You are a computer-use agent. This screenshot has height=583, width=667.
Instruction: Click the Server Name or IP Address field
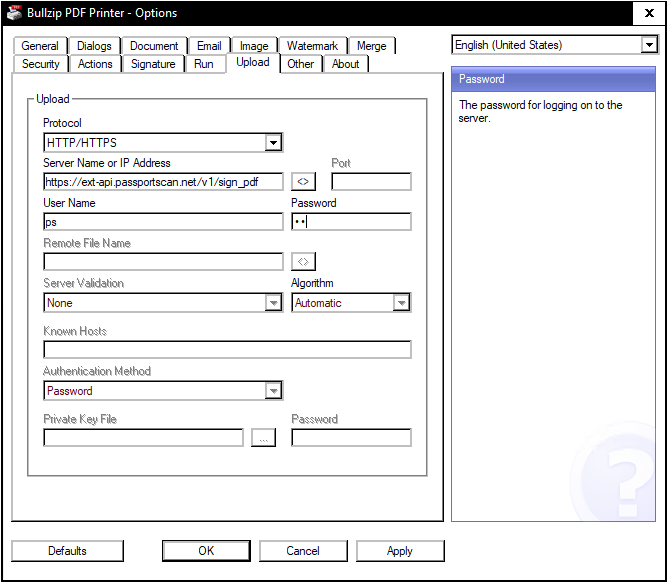[x=163, y=182]
